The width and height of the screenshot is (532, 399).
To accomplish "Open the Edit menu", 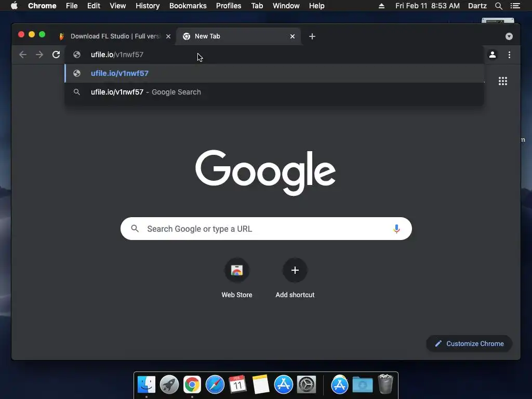I will pos(94,6).
